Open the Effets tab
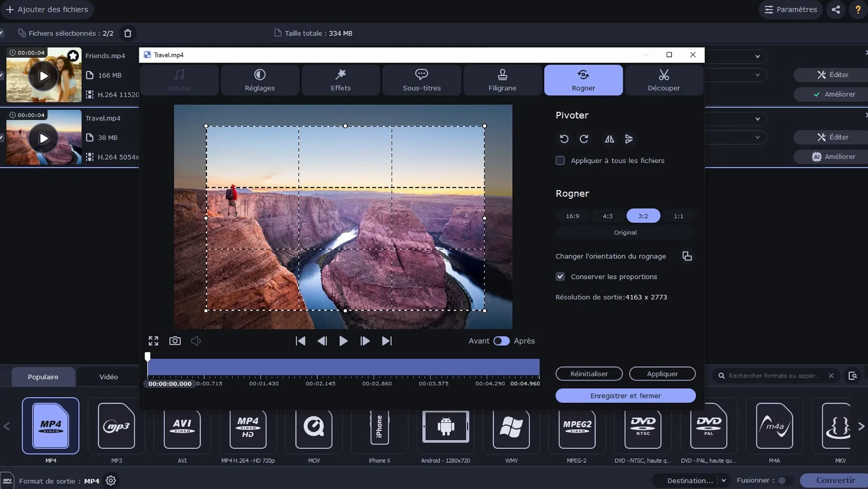The image size is (868, 489). pyautogui.click(x=340, y=80)
